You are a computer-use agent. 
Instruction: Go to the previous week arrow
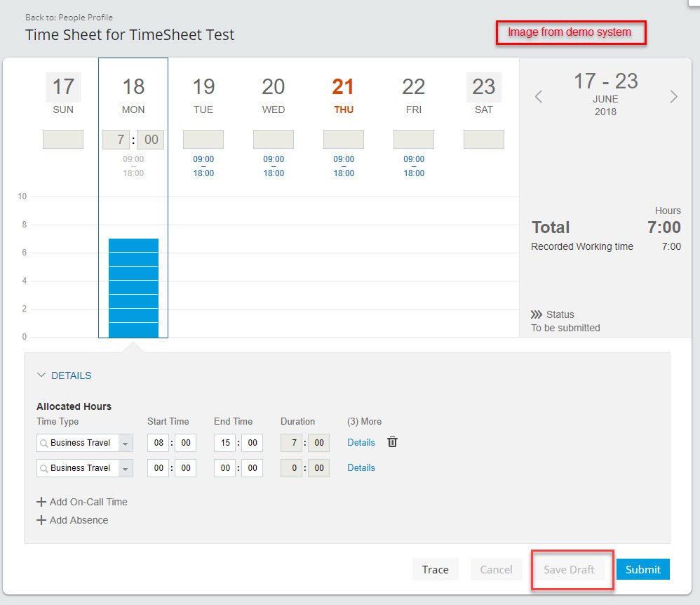539,97
